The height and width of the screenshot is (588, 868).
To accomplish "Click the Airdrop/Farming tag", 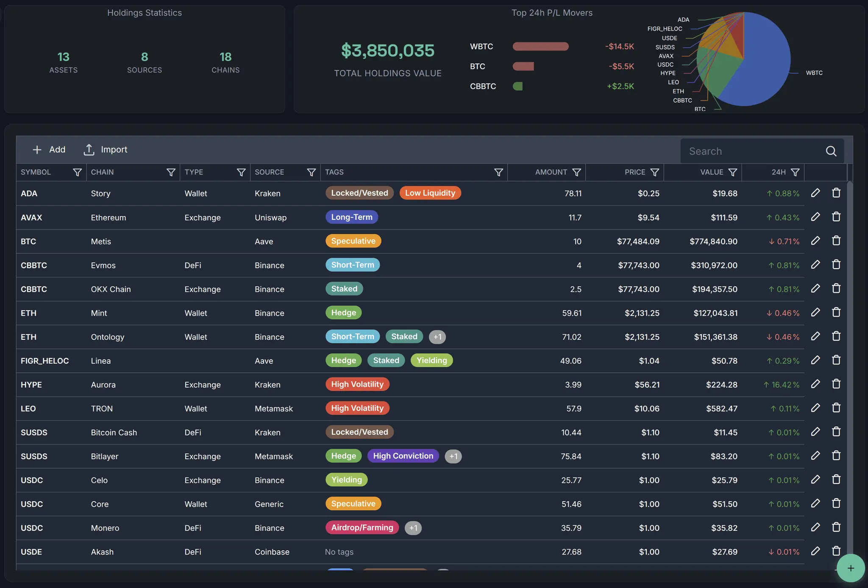I will tap(362, 528).
